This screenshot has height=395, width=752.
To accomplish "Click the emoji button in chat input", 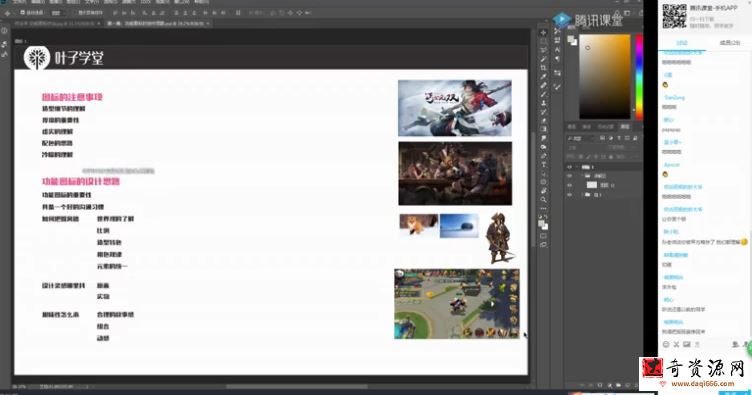I will (x=666, y=344).
